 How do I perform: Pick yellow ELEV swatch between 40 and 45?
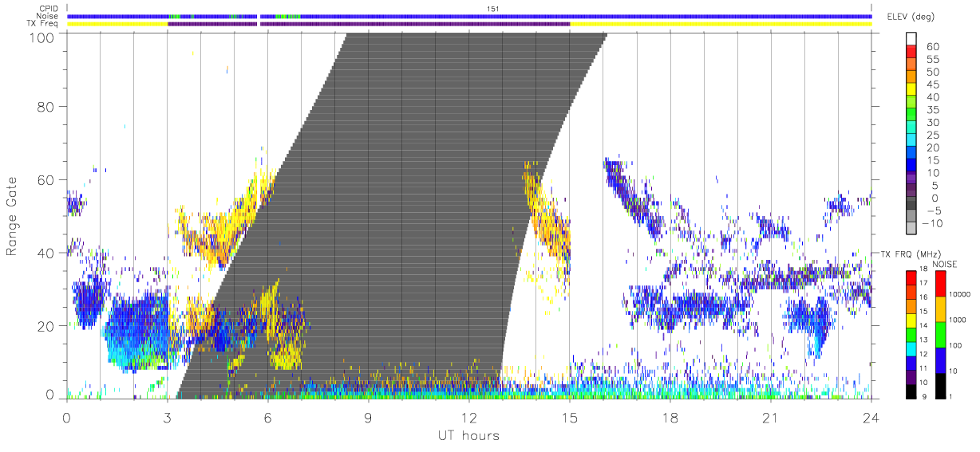pos(911,90)
